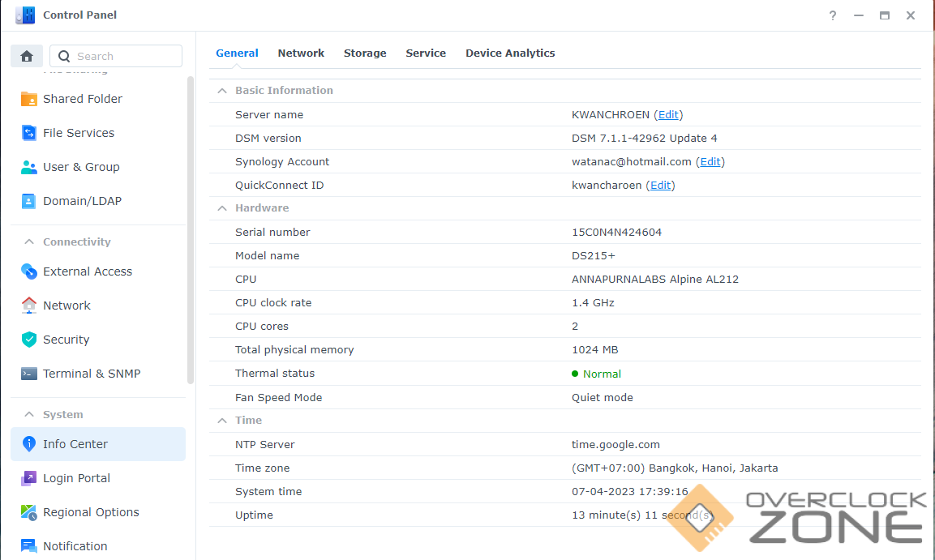
Task: Collapse the System sidebar group
Action: coord(29,415)
